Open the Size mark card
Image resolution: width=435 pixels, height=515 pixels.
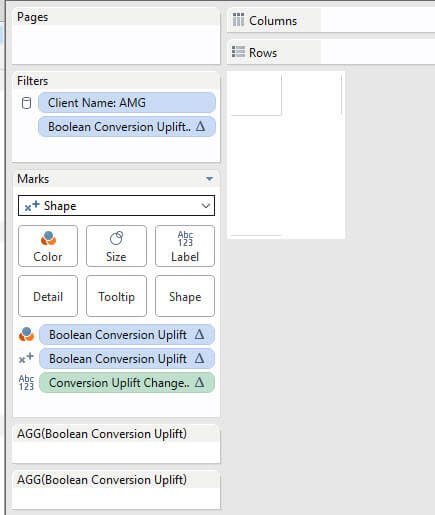click(x=116, y=246)
